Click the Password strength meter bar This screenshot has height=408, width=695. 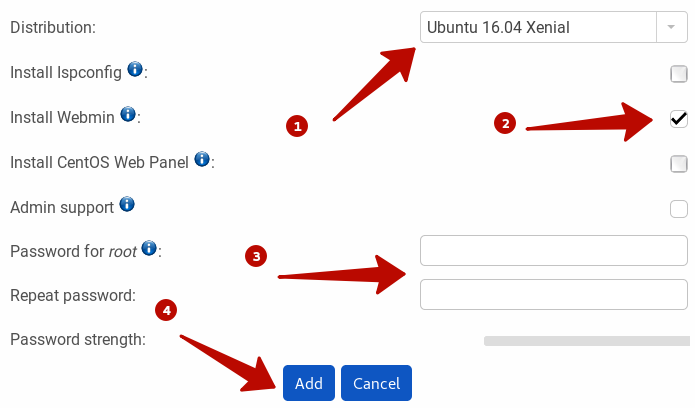(x=587, y=341)
